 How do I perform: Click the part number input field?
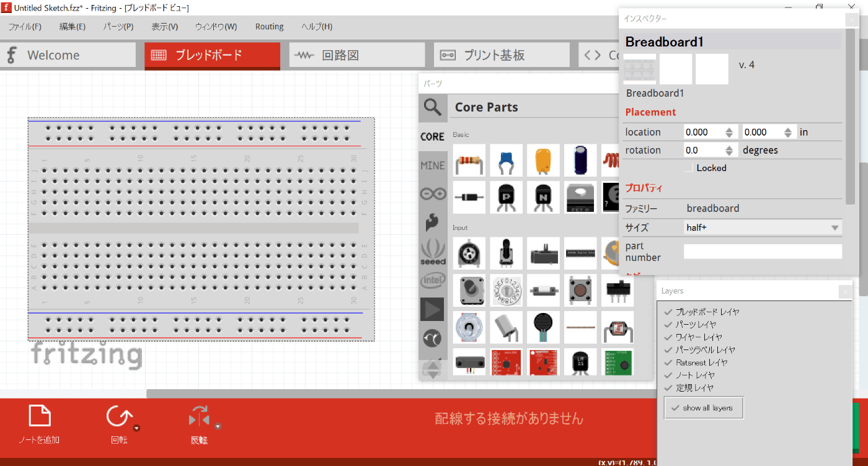coord(763,251)
